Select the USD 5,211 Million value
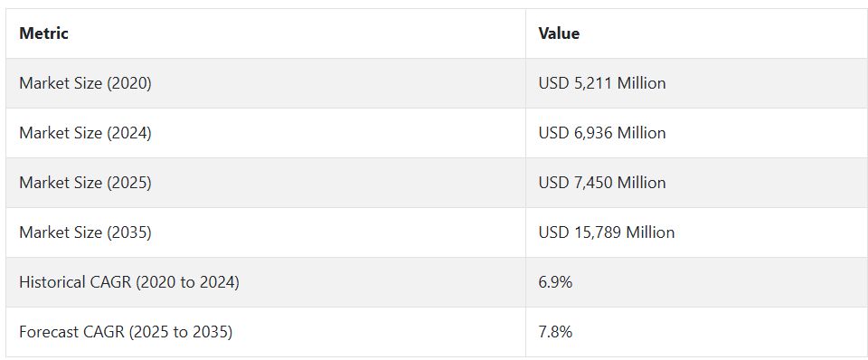The height and width of the screenshot is (360, 868). 602,83
